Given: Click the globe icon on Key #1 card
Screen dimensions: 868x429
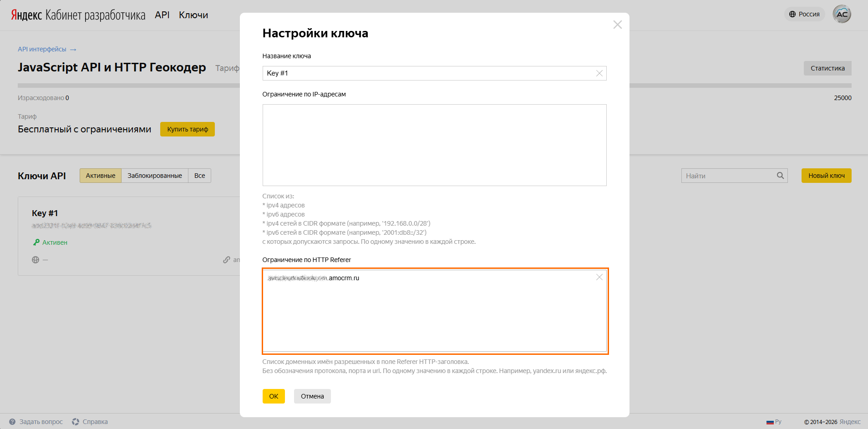Looking at the screenshot, I should (36, 260).
